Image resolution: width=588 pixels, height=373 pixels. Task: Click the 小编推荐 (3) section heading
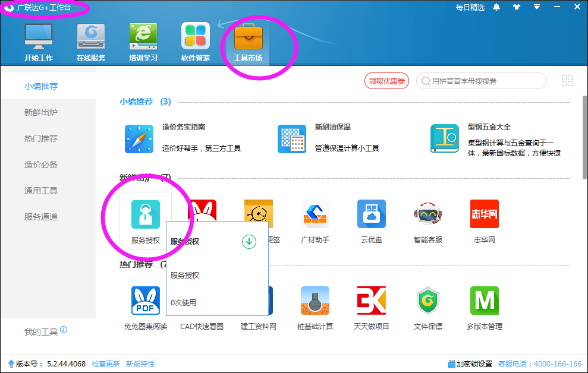coord(146,102)
